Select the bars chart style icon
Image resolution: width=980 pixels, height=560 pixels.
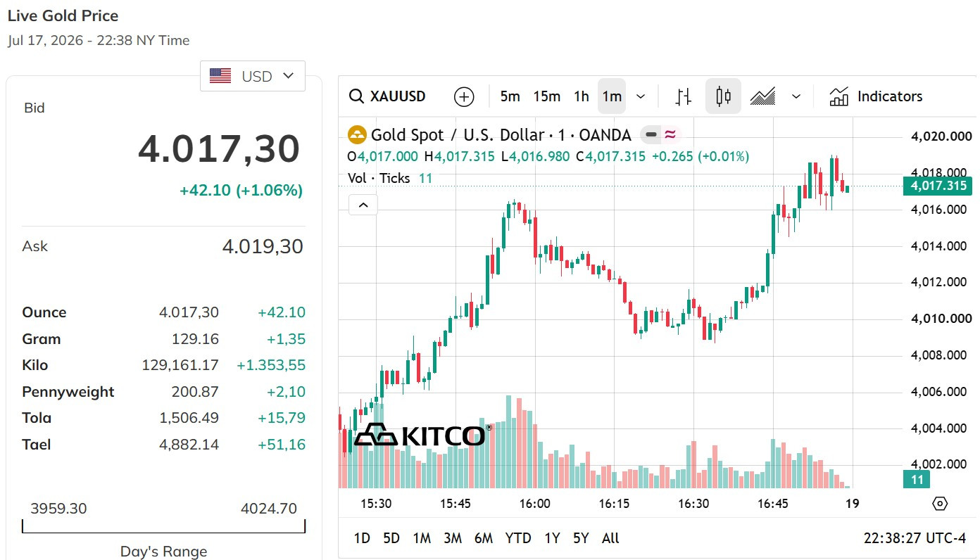[683, 96]
